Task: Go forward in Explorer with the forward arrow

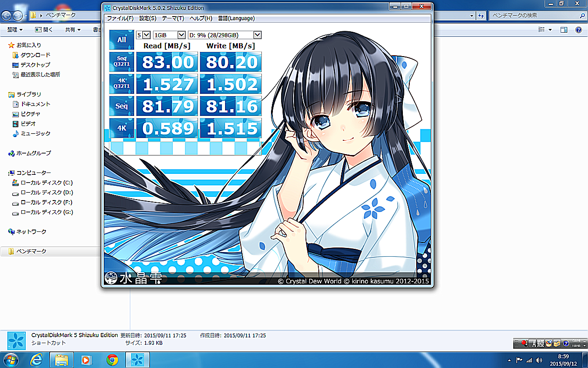Action: [18, 16]
